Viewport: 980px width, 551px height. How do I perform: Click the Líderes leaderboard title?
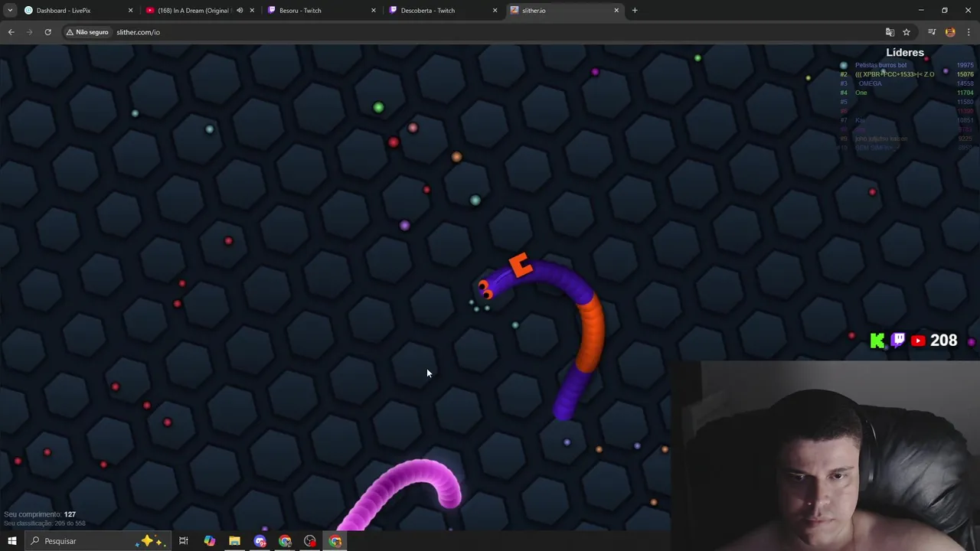(905, 53)
